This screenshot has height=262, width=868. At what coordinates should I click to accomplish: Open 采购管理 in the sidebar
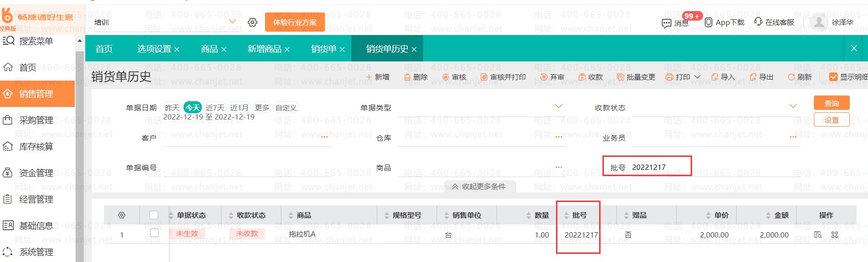37,120
